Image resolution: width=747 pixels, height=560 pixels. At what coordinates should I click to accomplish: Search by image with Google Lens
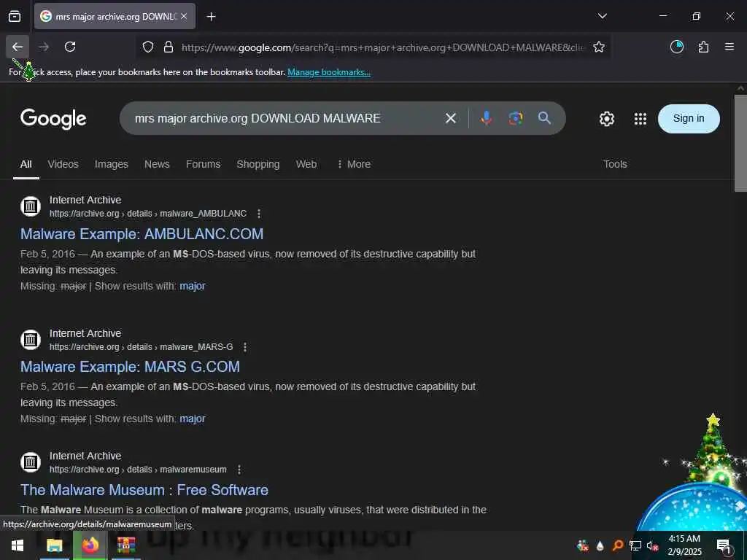pyautogui.click(x=516, y=118)
